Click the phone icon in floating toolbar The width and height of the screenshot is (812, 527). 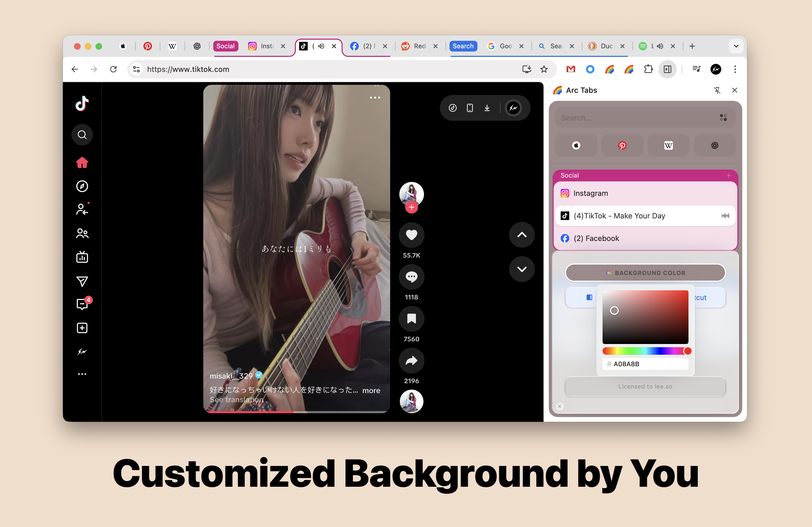[x=470, y=108]
